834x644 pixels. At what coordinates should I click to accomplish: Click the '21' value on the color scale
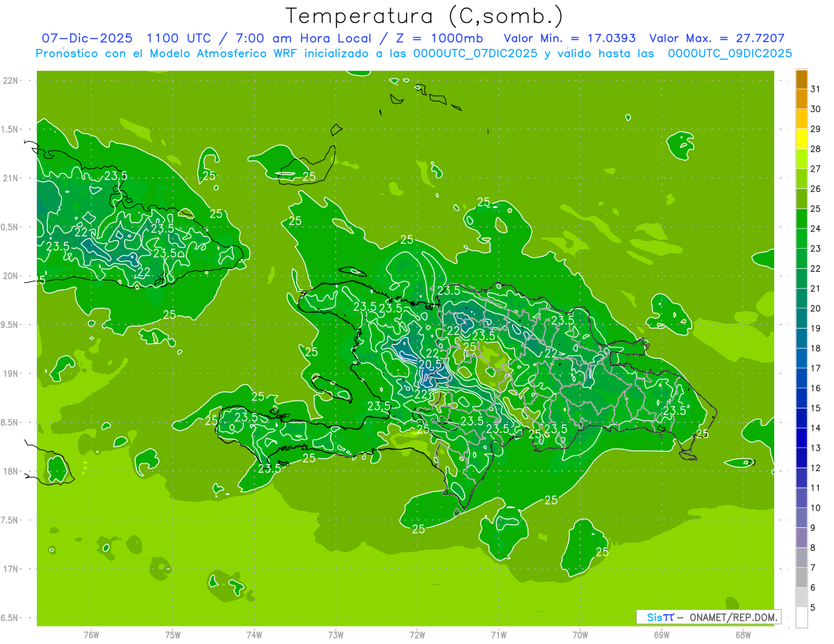pyautogui.click(x=816, y=288)
